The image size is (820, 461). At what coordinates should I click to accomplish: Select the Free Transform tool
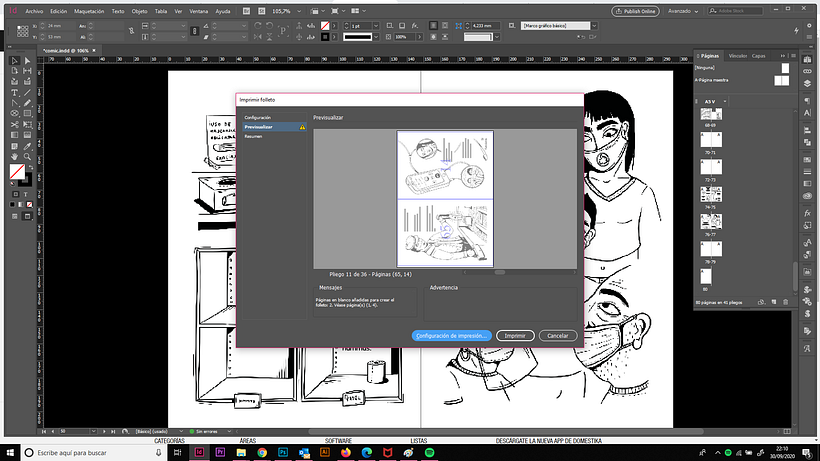[27, 124]
